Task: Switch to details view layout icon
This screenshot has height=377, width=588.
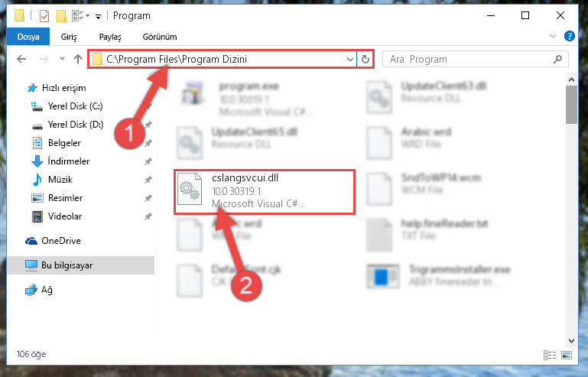Action: point(549,355)
